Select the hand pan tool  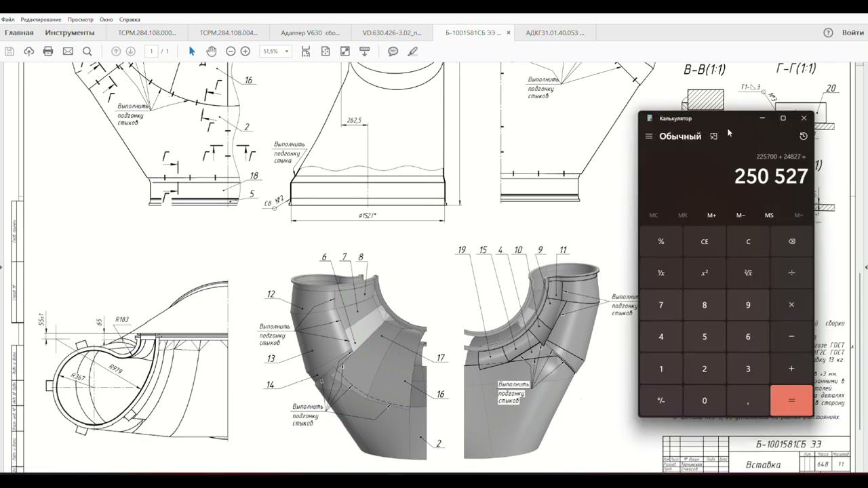(211, 52)
